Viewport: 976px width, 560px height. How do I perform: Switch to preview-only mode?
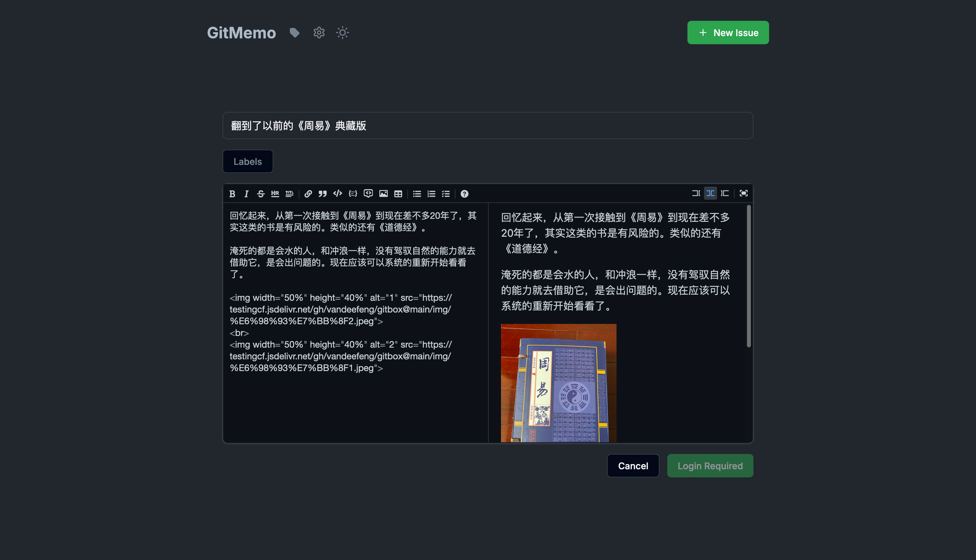tap(725, 193)
